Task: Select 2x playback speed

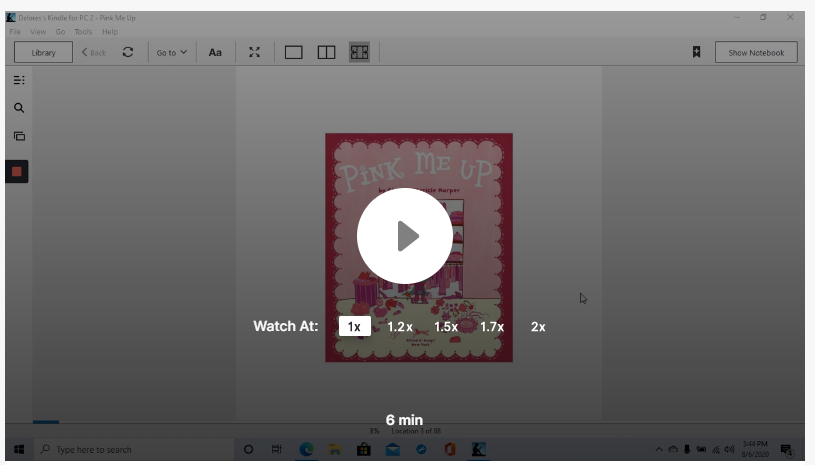Action: 538,327
